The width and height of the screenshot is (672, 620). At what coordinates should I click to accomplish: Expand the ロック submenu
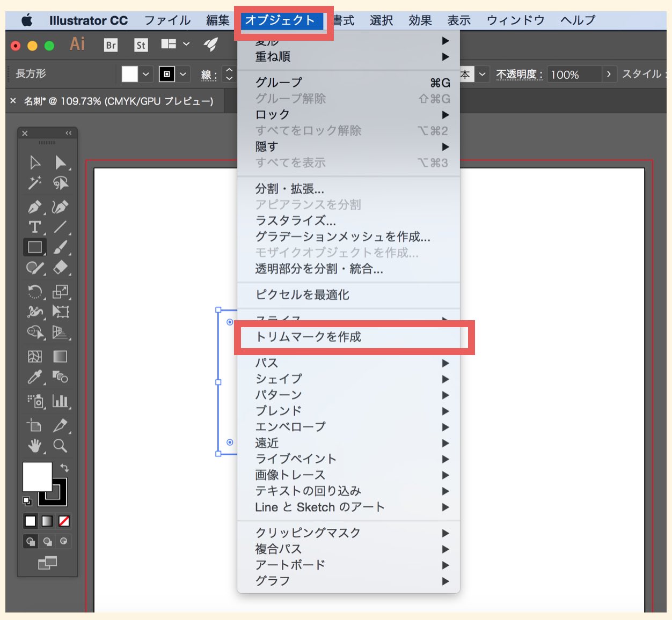pos(348,115)
